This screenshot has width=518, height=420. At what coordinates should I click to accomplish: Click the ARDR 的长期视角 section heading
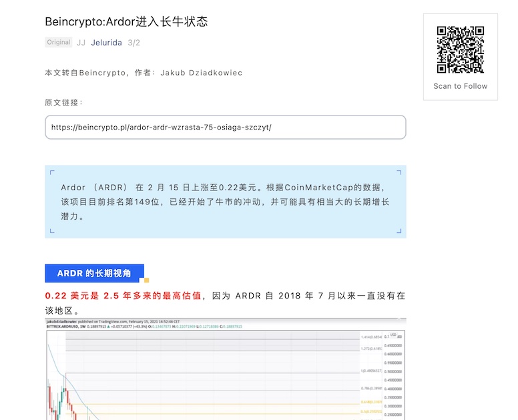(95, 273)
